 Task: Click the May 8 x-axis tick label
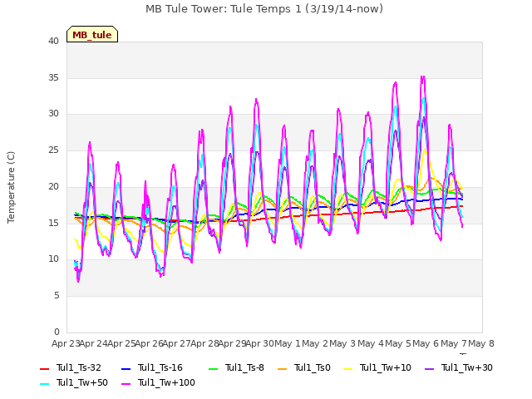(481, 343)
